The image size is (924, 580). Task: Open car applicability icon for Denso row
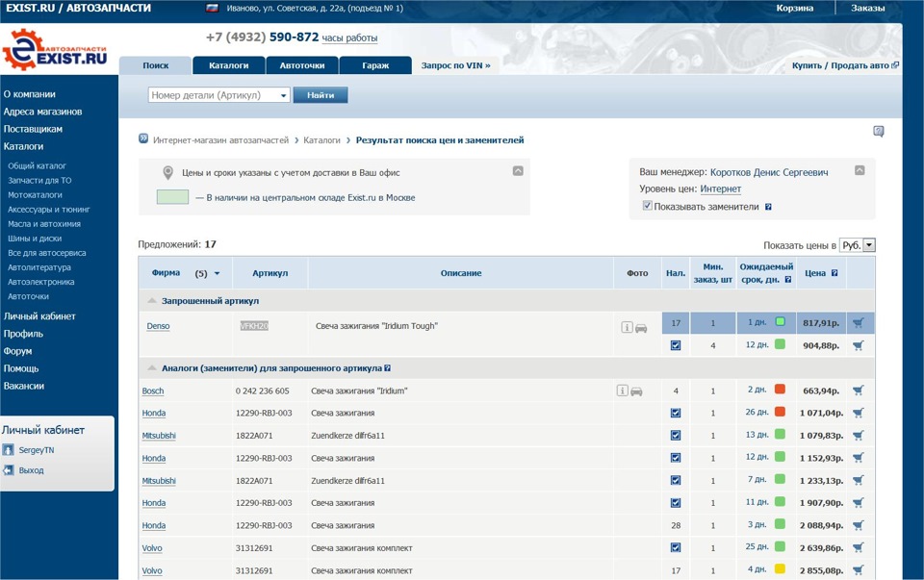pos(641,328)
